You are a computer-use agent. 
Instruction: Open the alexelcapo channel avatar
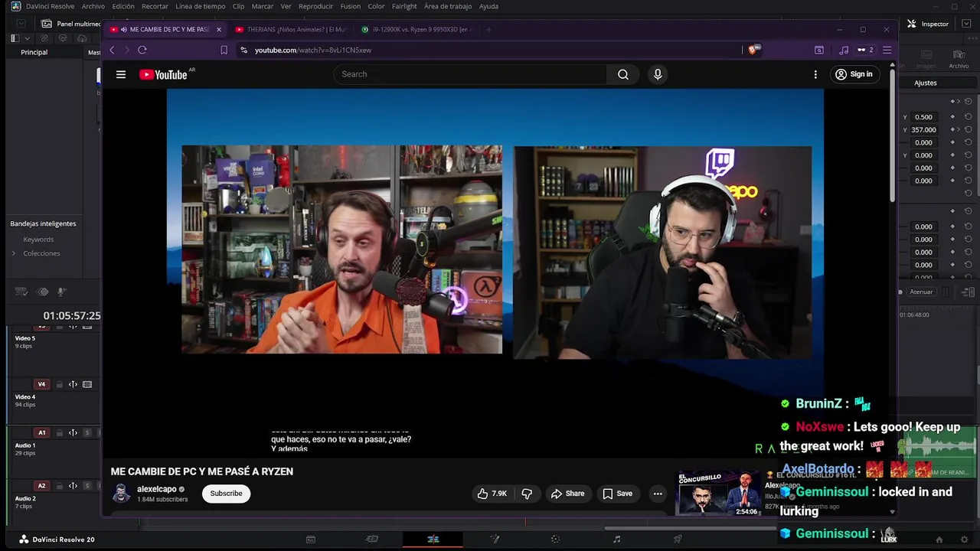tap(121, 494)
